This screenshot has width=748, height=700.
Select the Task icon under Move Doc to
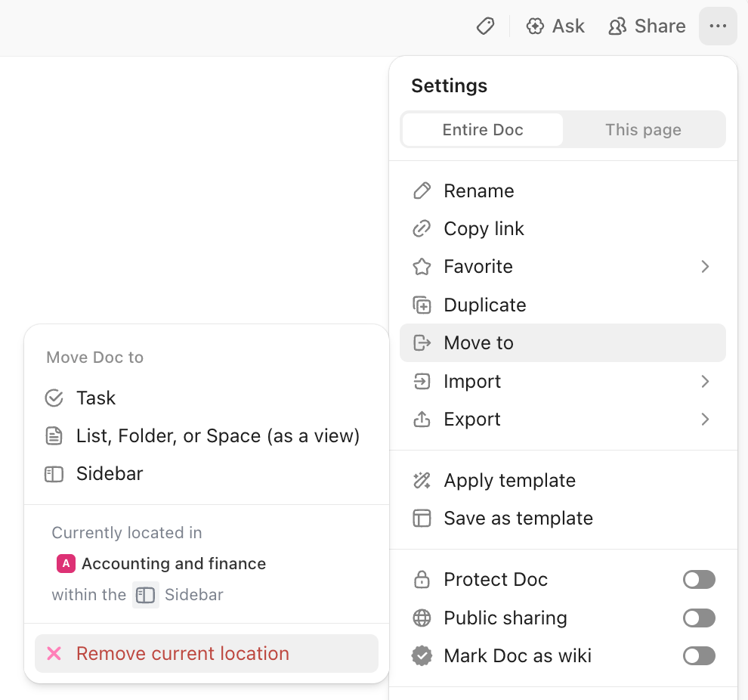54,398
